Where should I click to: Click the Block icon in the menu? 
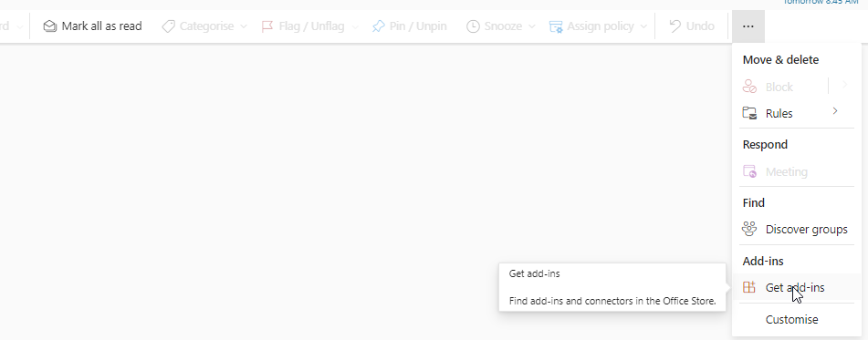pyautogui.click(x=749, y=87)
